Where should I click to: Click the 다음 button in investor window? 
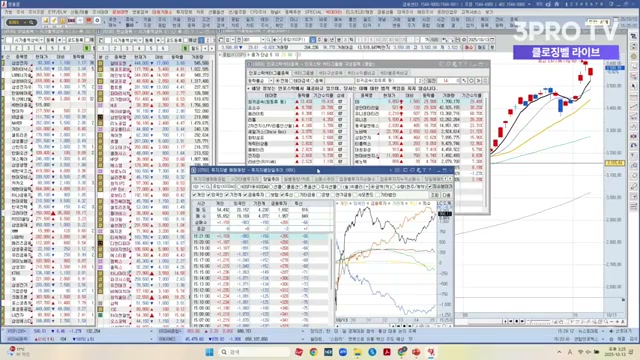[x=446, y=195]
